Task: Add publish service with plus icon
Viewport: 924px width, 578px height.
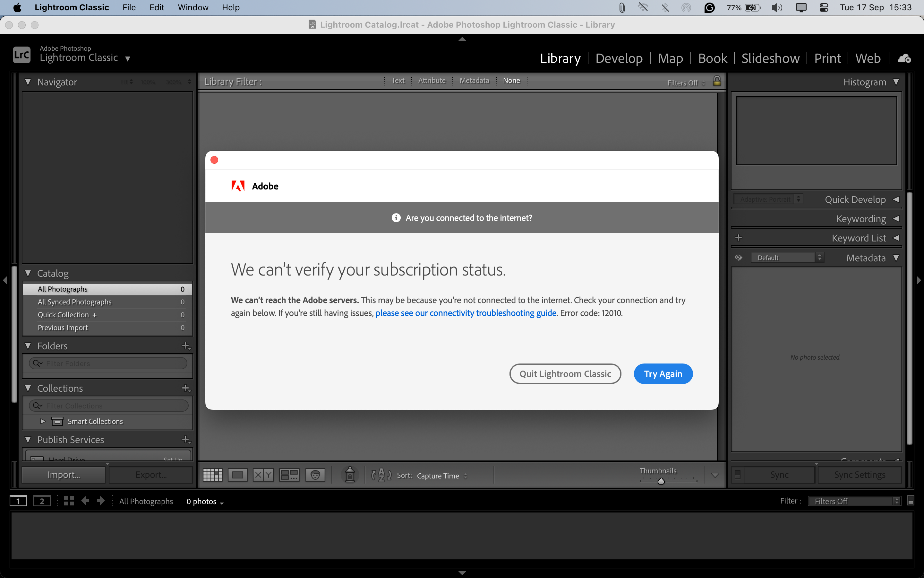Action: pos(186,440)
